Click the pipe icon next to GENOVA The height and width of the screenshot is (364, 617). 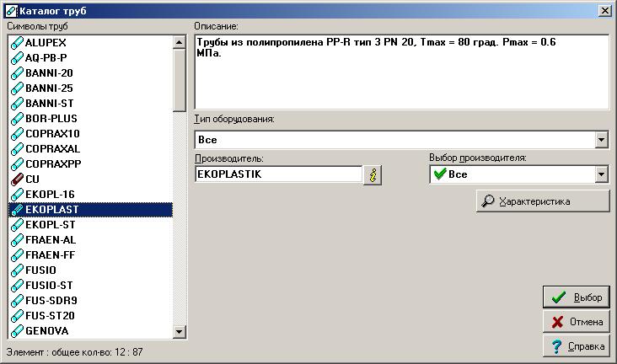(17, 330)
